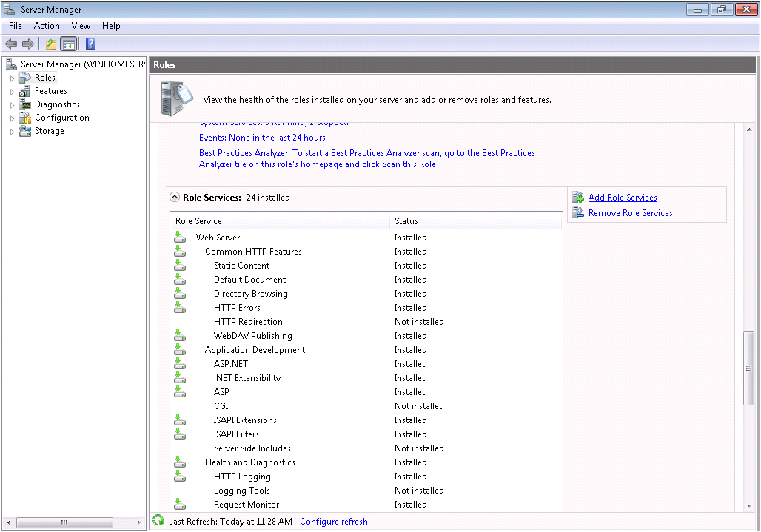Click the installed icon beside Web Server
The image size is (761, 532).
[x=180, y=238]
